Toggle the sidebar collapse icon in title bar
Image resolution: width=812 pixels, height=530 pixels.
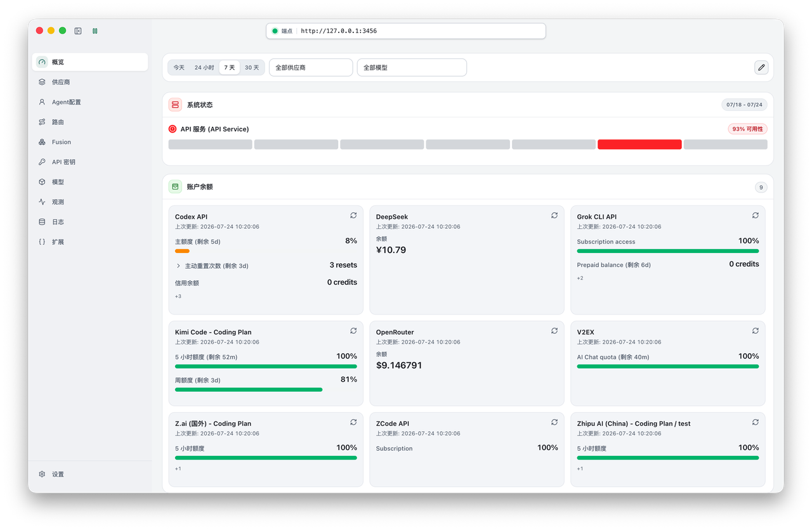point(78,30)
